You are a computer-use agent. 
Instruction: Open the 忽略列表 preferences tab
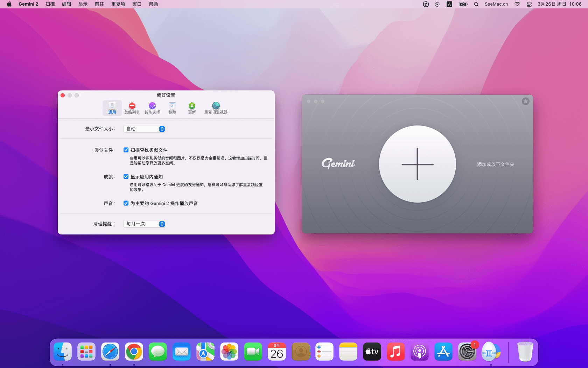click(x=132, y=108)
